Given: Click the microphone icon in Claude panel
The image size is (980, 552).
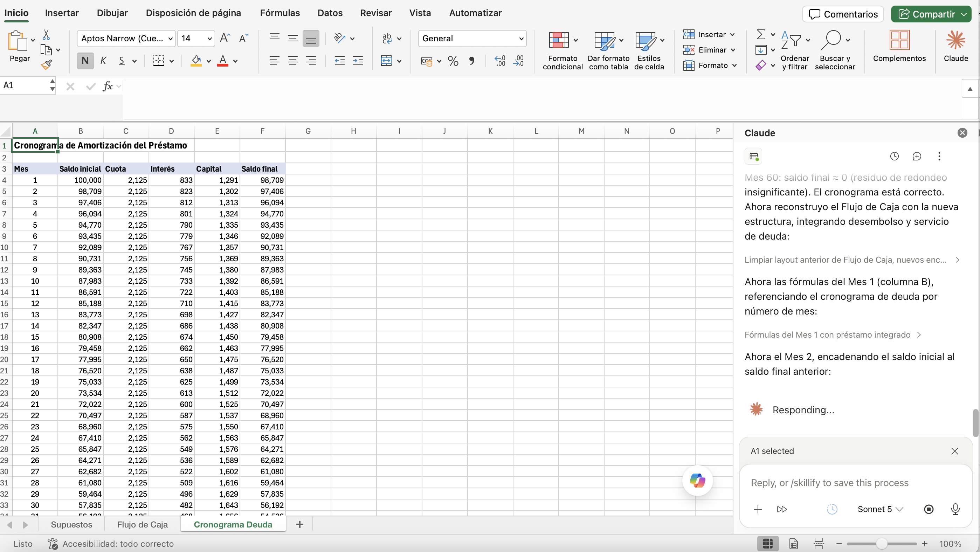Looking at the screenshot, I should pos(955,509).
